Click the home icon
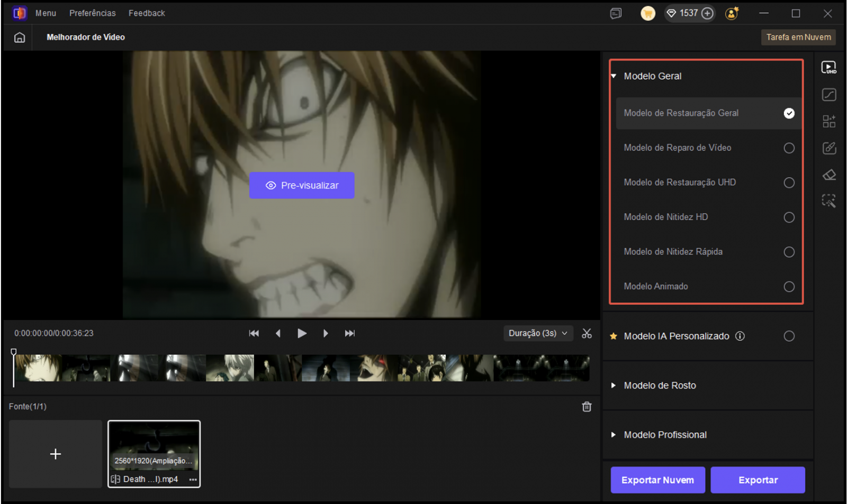Viewport: 847px width, 504px height. click(20, 38)
